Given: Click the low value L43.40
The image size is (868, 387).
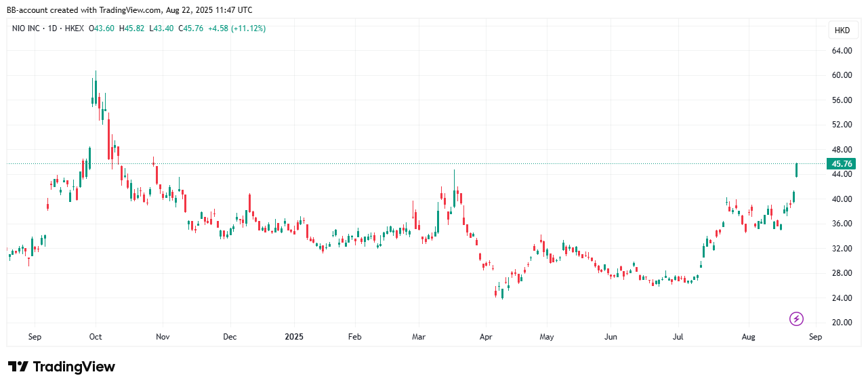Looking at the screenshot, I should click(x=162, y=28).
